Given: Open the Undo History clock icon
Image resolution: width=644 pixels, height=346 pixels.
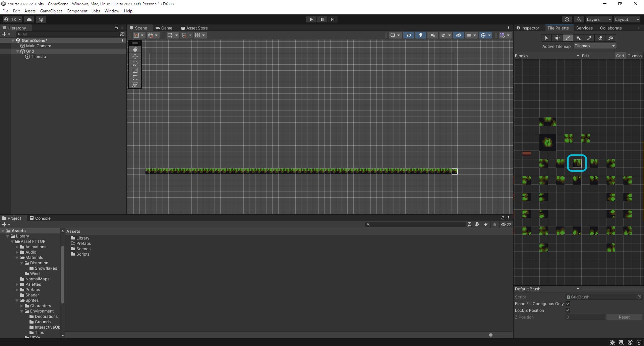Looking at the screenshot, I should [567, 19].
